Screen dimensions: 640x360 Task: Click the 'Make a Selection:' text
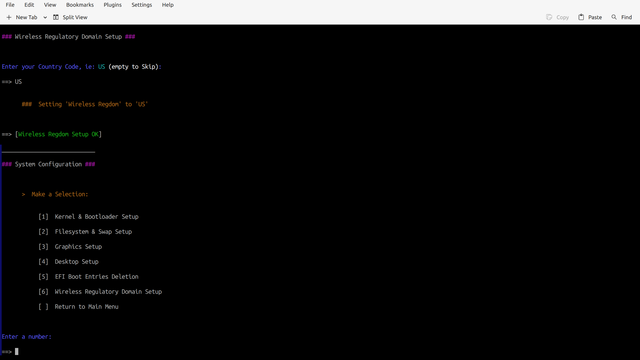click(x=60, y=194)
